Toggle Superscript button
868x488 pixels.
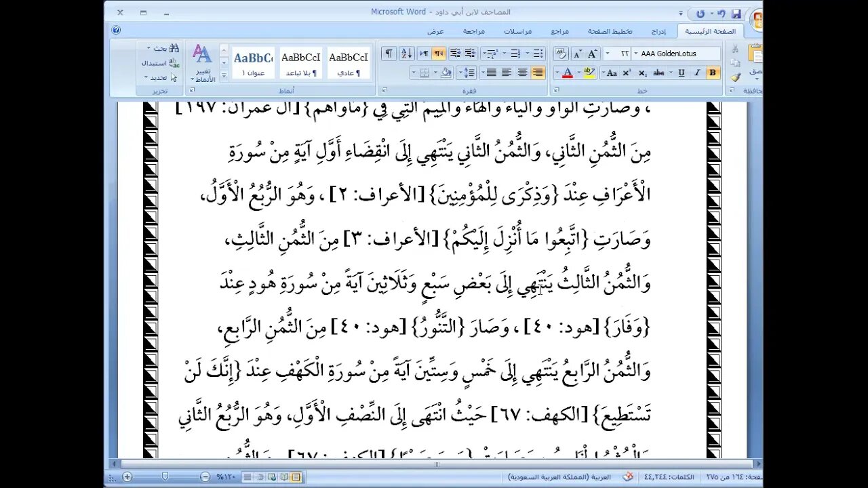[x=627, y=73]
